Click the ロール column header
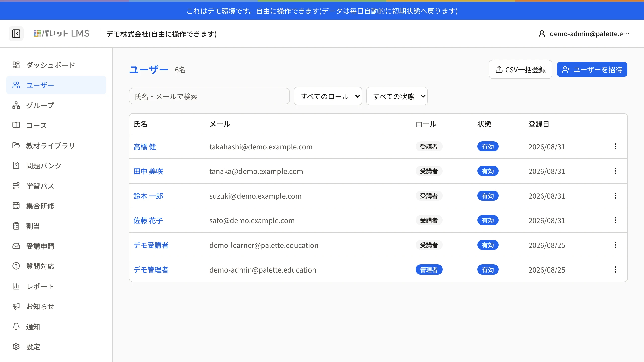 point(426,124)
